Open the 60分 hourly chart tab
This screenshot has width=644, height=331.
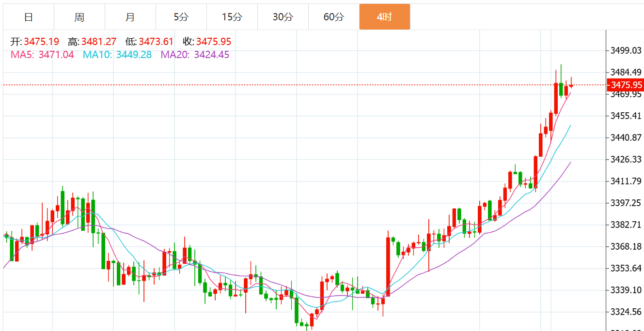click(x=334, y=17)
